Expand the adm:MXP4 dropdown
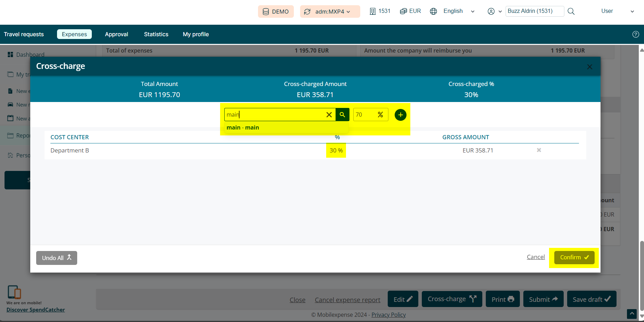This screenshot has width=644, height=322. pos(330,11)
